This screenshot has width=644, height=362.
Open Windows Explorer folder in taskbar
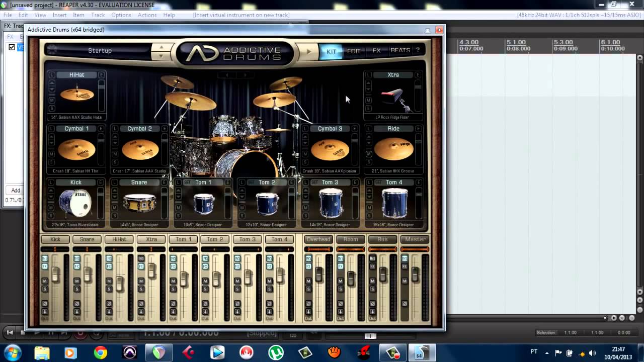click(42, 353)
